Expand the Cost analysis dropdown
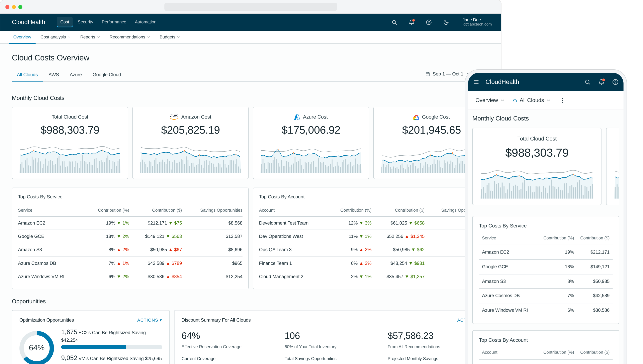This screenshot has width=643, height=364. pyautogui.click(x=55, y=37)
